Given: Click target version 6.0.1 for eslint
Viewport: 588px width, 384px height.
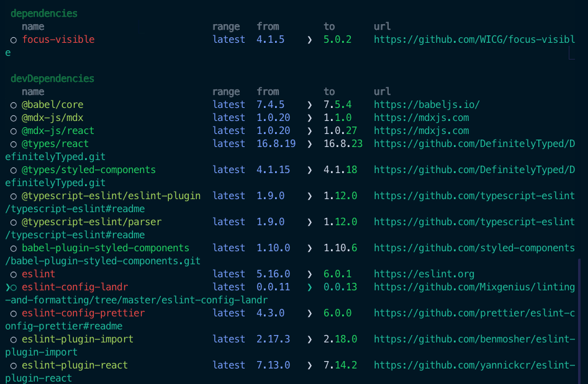Looking at the screenshot, I should [338, 274].
